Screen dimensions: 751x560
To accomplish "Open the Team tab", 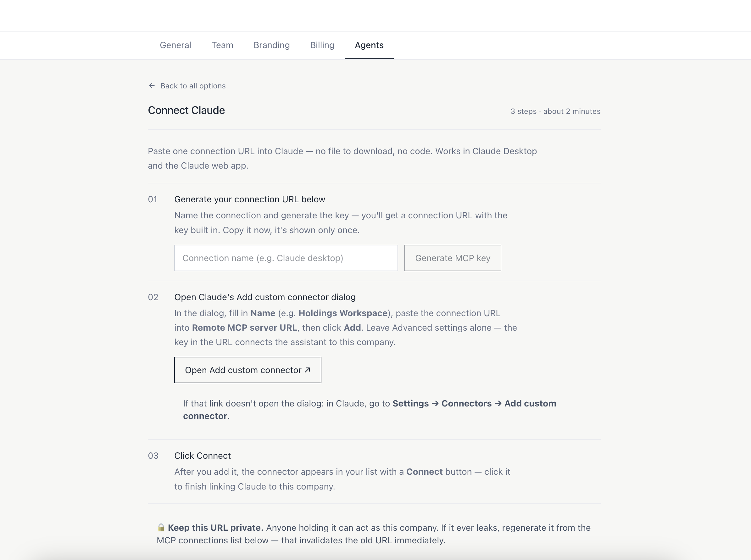I will (222, 45).
